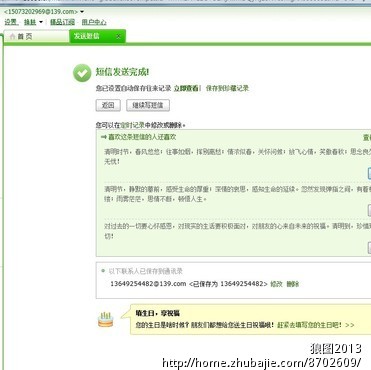Expand the arrow next to 换肤

click(x=41, y=22)
